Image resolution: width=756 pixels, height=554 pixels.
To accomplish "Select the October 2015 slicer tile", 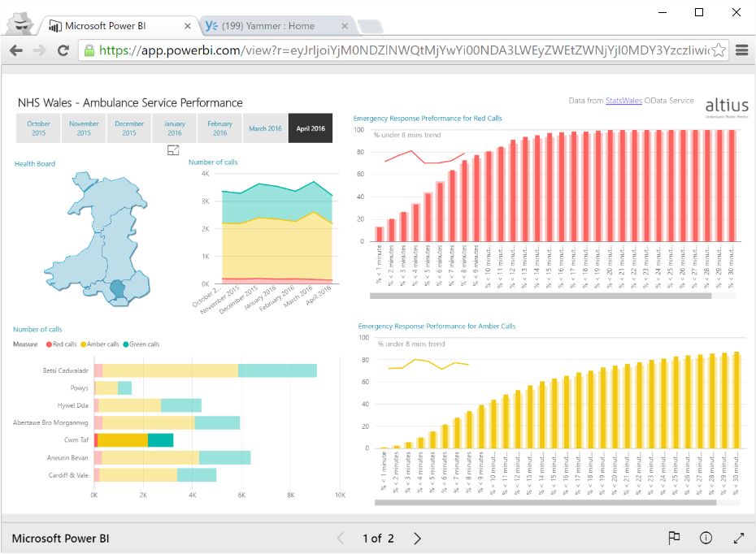I will (x=38, y=128).
